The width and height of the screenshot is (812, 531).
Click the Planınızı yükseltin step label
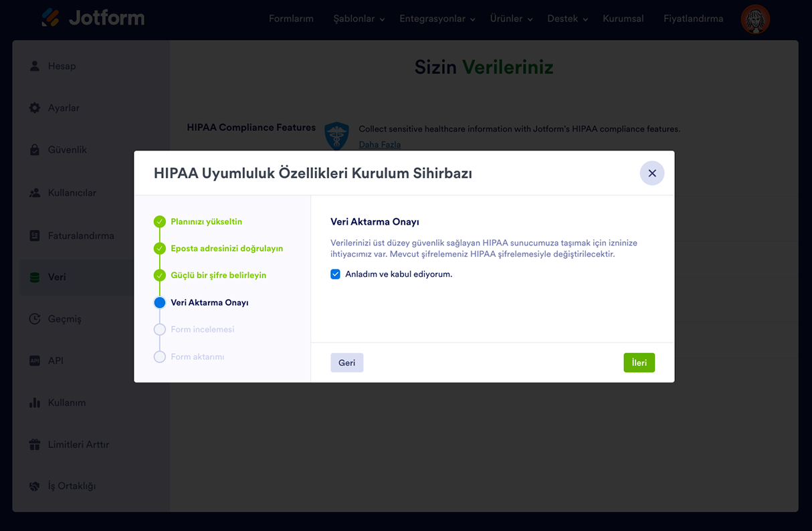coord(206,221)
